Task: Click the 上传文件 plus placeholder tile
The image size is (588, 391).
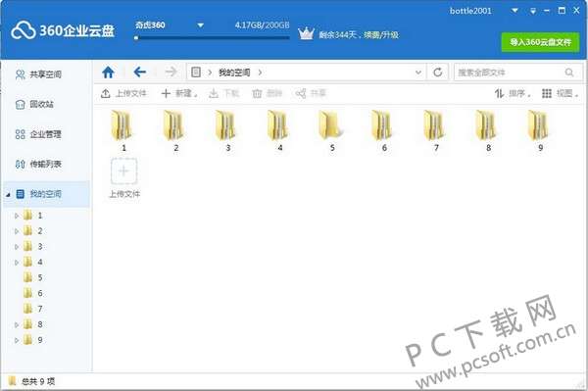Action: tap(124, 177)
